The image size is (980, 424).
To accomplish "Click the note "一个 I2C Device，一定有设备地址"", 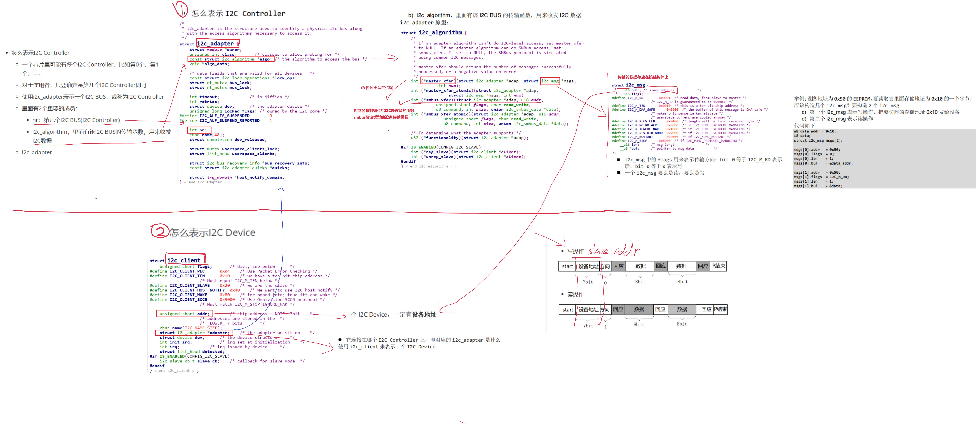I will 391,315.
